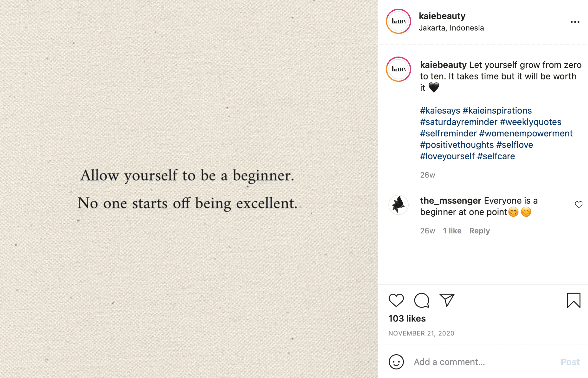Like the_mssenger's comment with the small heart
The height and width of the screenshot is (378, 588).
pos(579,204)
